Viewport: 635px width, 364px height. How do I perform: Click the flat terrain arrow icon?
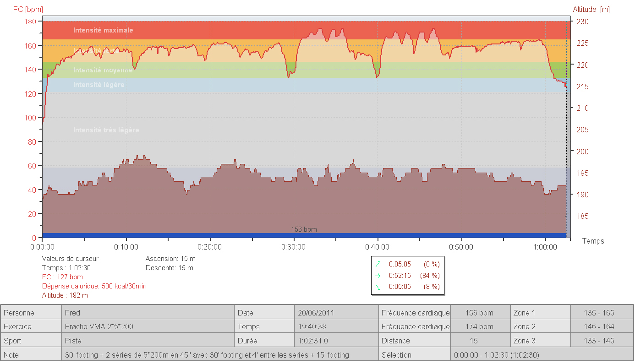tap(378, 276)
